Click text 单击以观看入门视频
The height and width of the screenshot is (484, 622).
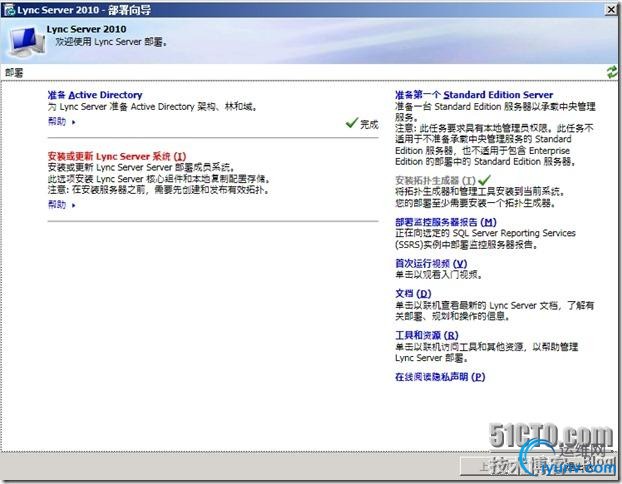(x=438, y=275)
